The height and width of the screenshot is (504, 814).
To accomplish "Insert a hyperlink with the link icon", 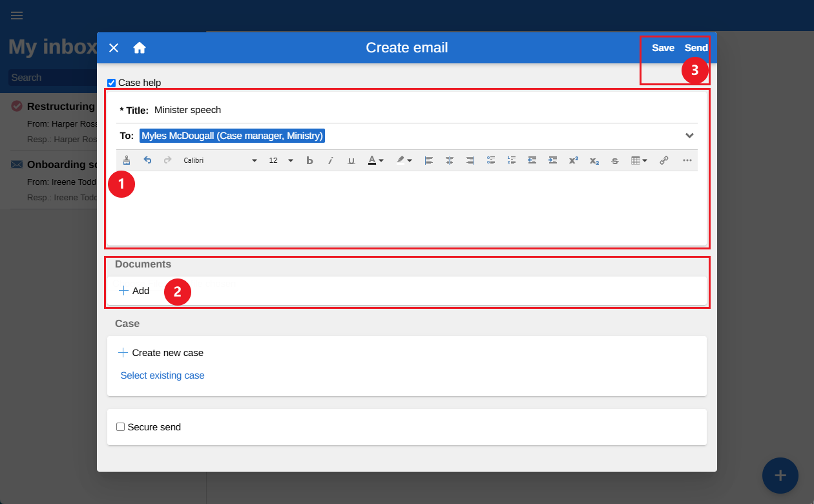I will tap(664, 160).
